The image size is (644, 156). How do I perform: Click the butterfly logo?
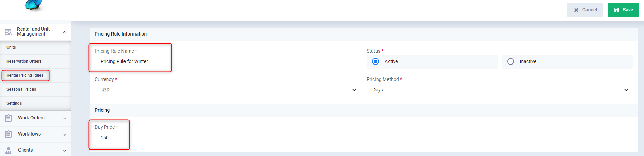35,5
